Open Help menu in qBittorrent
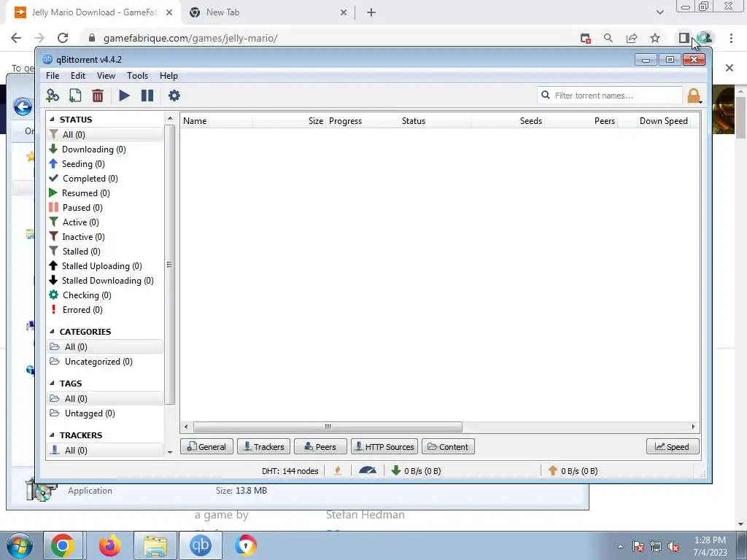Image resolution: width=747 pixels, height=560 pixels. click(169, 76)
